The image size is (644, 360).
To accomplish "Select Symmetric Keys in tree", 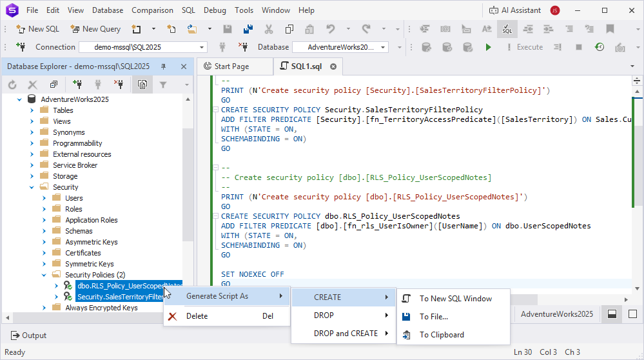I will point(89,264).
